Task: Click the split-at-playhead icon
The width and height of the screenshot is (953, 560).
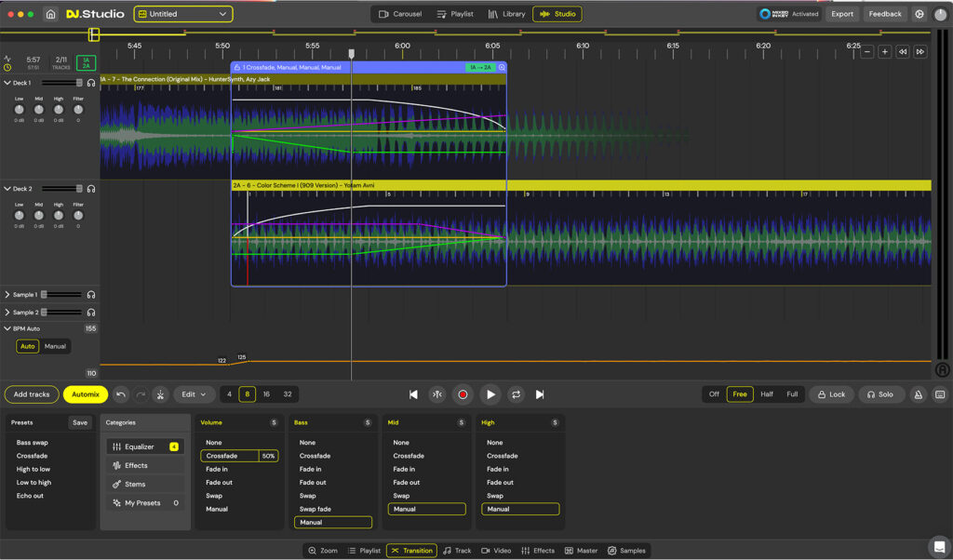Action: pyautogui.click(x=437, y=394)
